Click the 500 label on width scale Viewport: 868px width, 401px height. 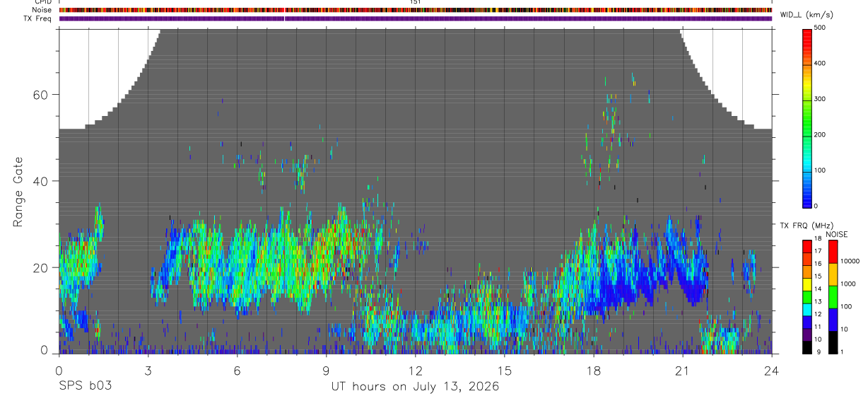click(x=820, y=28)
